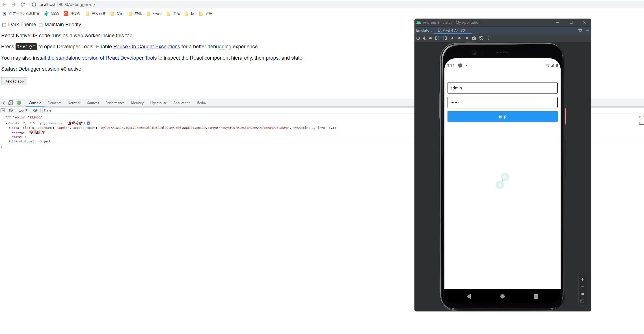Image resolution: width=644 pixels, height=334 pixels.
Task: Take an emulator screenshot with camera icon
Action: point(474,38)
